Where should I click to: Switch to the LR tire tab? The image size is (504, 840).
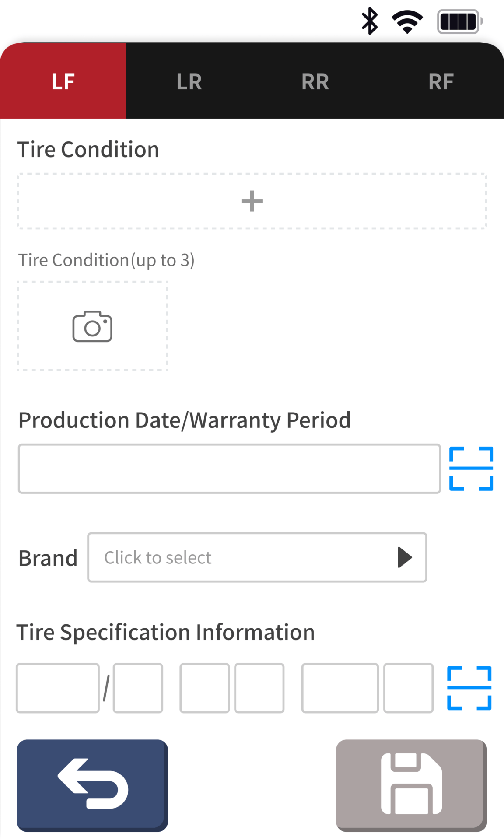pyautogui.click(x=189, y=81)
